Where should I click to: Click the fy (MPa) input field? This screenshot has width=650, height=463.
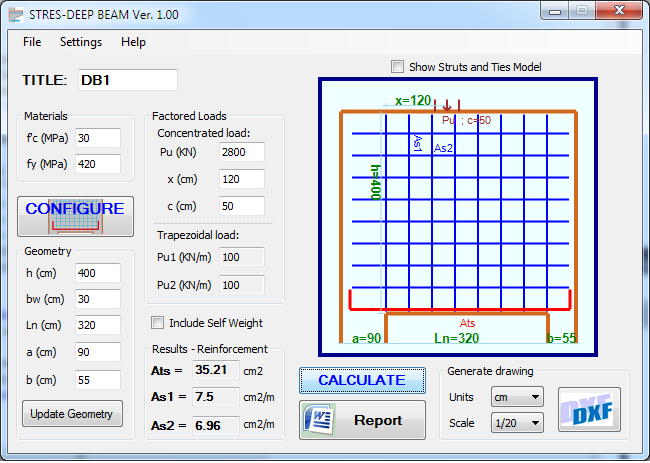[x=98, y=164]
